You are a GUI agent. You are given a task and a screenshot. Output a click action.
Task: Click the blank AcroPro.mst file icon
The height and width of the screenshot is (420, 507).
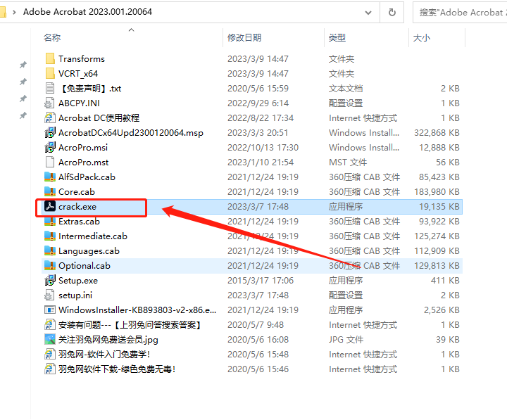[50, 163]
